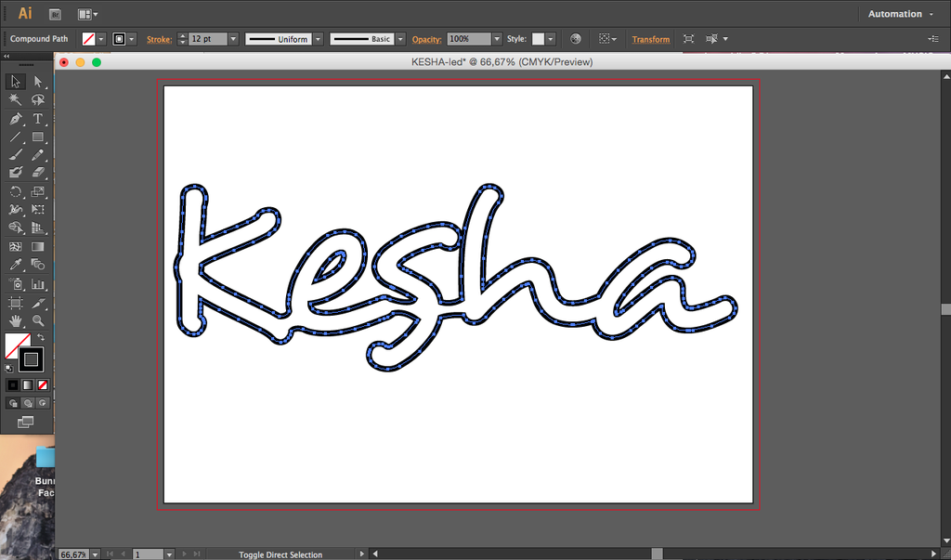
Task: Open Adobe Bridge via Br icon
Action: (x=55, y=14)
